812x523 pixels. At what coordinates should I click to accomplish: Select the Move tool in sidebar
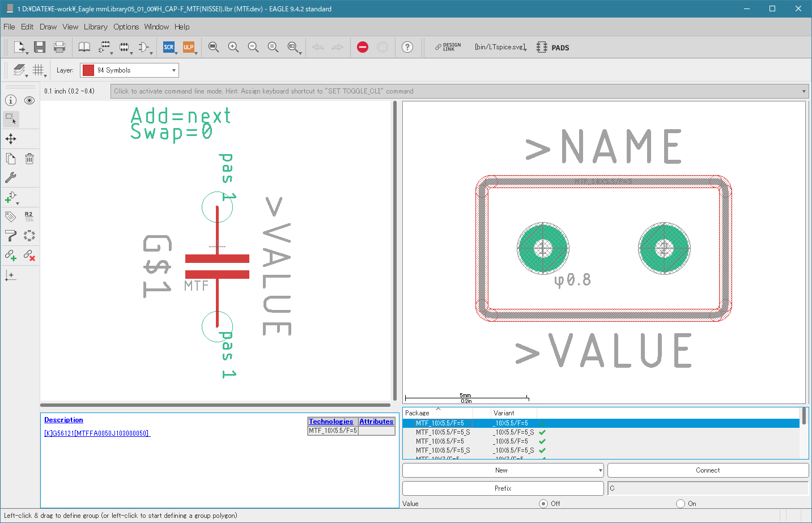tap(11, 139)
